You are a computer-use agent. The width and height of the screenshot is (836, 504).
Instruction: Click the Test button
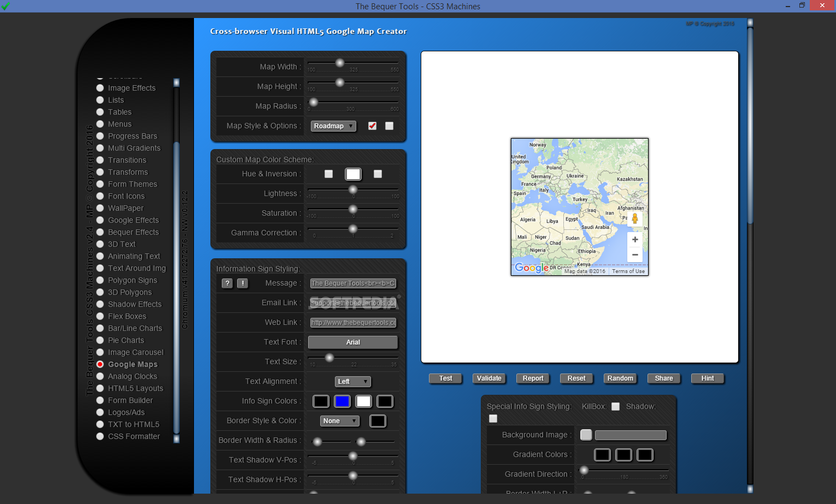pyautogui.click(x=446, y=378)
